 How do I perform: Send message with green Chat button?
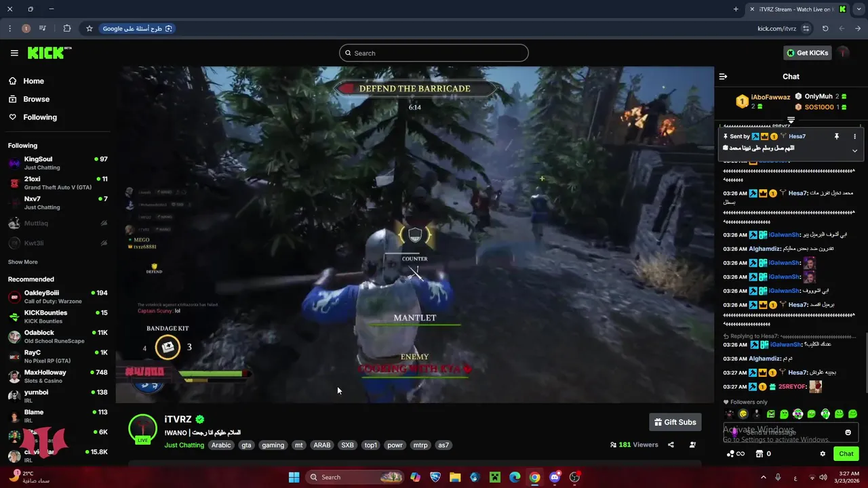coord(846,453)
